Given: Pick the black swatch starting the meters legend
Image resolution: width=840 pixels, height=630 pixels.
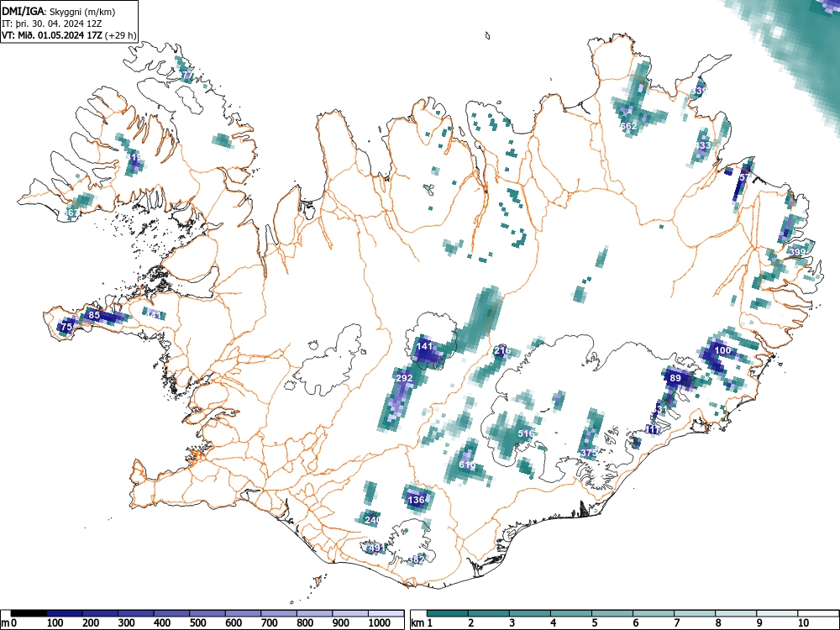Looking at the screenshot, I should coord(29,613).
